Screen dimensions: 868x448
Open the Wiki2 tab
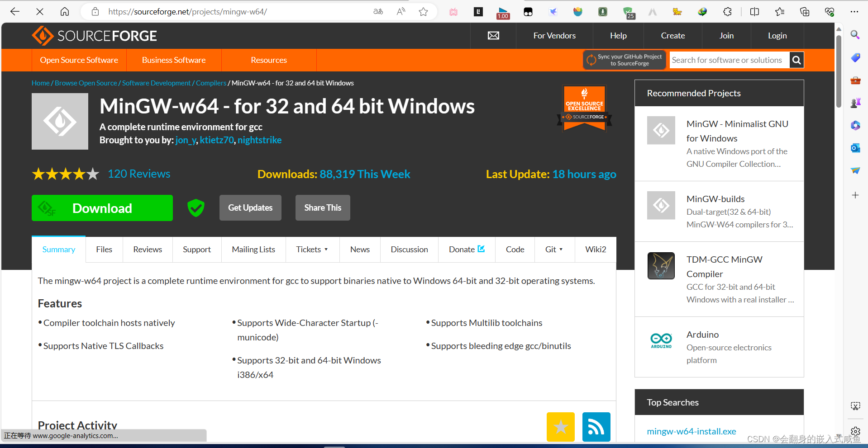pyautogui.click(x=596, y=250)
